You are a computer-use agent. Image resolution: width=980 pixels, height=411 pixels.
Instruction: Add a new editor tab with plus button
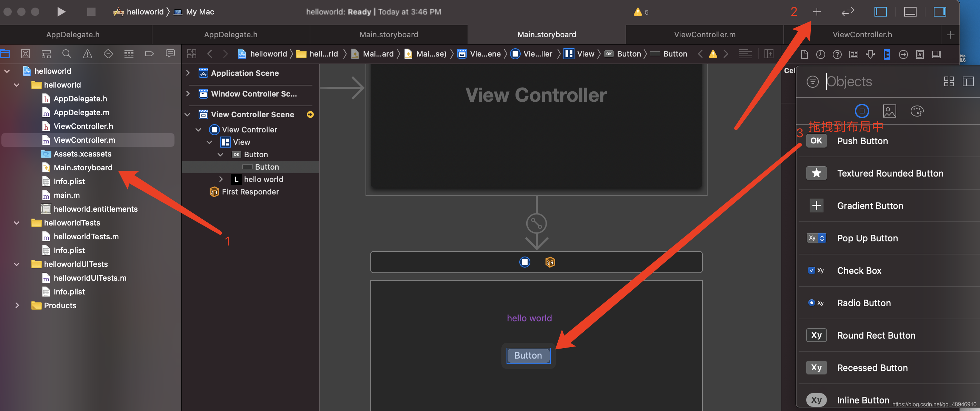coord(950,34)
